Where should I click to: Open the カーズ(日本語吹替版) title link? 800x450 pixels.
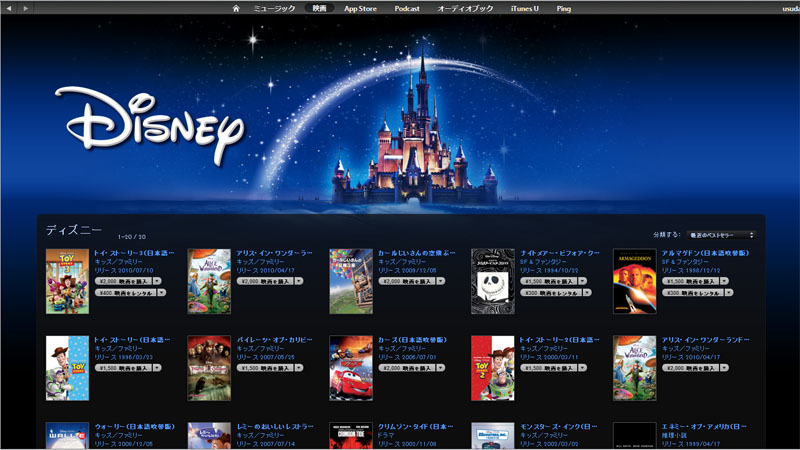[412, 340]
